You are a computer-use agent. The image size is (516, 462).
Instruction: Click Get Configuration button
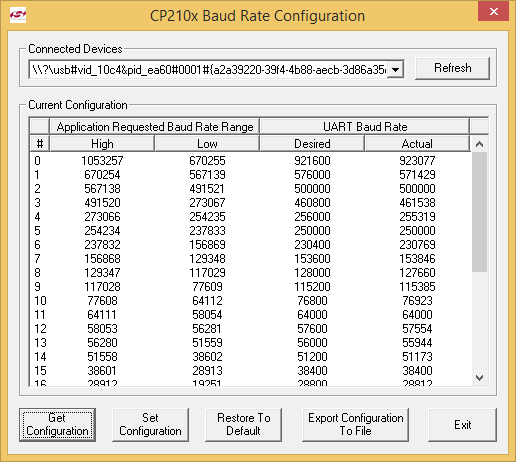(57, 425)
